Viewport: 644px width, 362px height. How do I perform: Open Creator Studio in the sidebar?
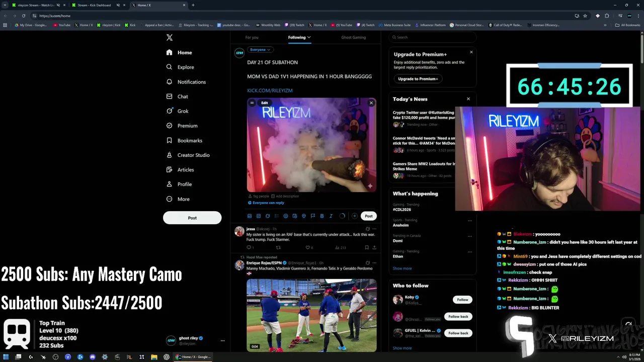pos(188,155)
